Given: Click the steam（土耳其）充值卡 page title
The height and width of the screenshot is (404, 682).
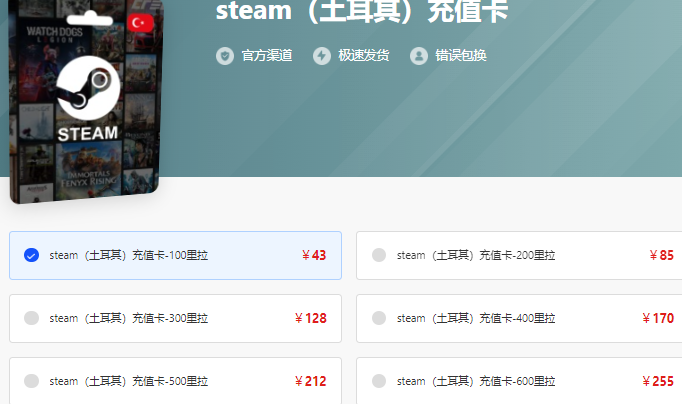Looking at the screenshot, I should click(x=362, y=11).
